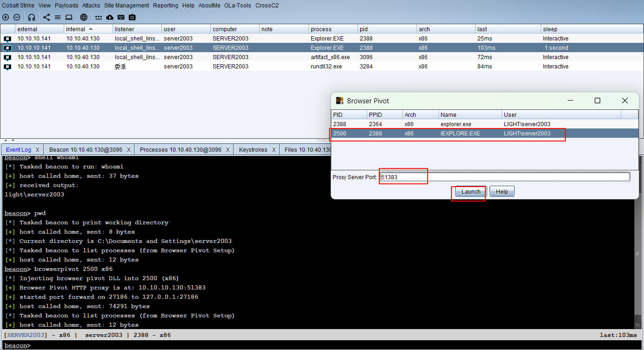
Task: Sort Browser Pivot list by PPID header
Action: tap(384, 114)
